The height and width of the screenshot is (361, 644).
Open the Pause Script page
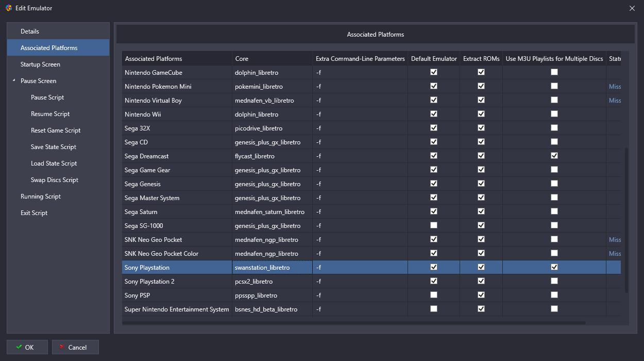pos(58,97)
